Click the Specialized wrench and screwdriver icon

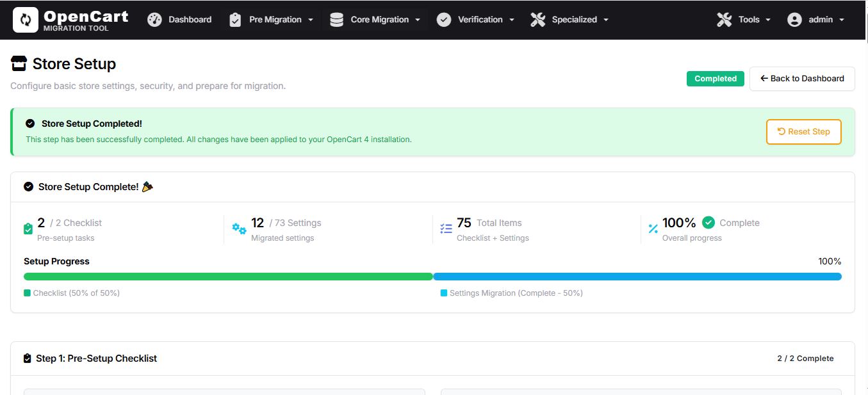tap(538, 20)
